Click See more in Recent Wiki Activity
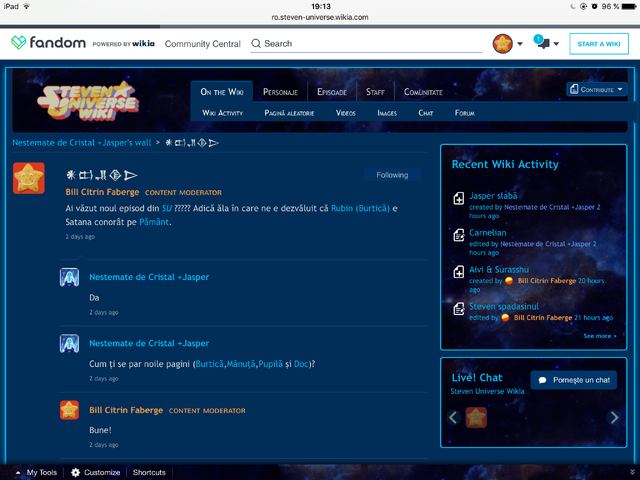Viewport: 640px width, 480px height. 600,336
